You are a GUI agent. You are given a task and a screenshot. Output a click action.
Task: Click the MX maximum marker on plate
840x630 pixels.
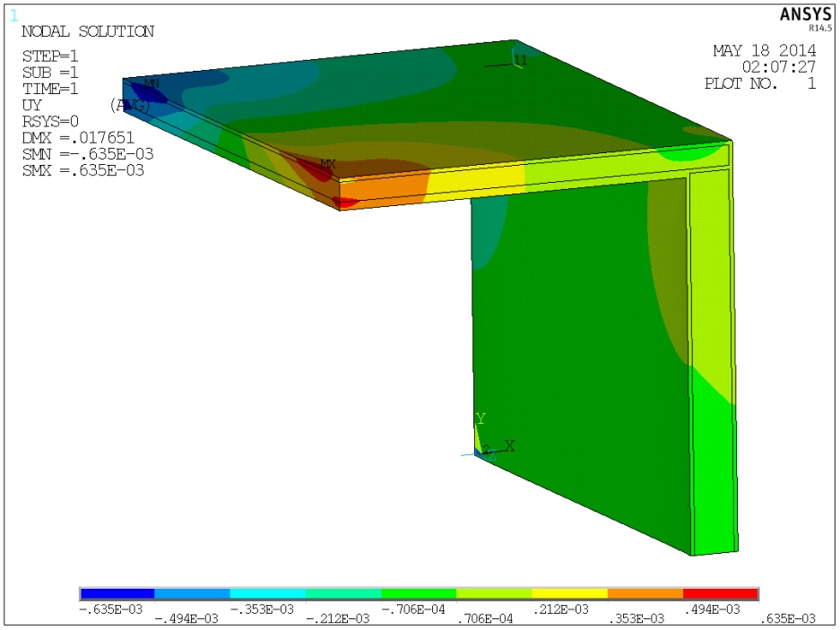[x=327, y=164]
